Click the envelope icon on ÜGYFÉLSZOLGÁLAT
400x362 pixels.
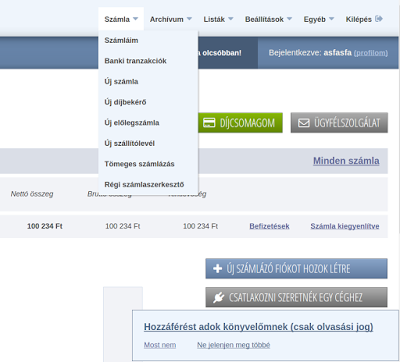[304, 123]
